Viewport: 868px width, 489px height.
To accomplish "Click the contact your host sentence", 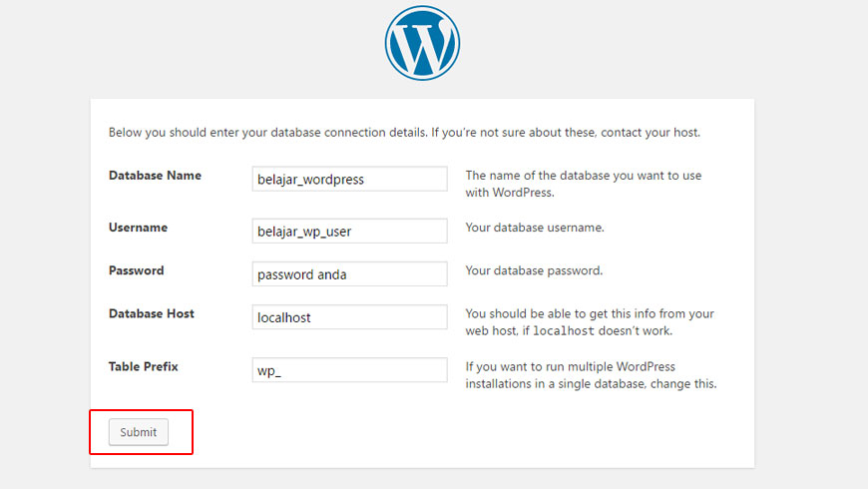I will (566, 133).
